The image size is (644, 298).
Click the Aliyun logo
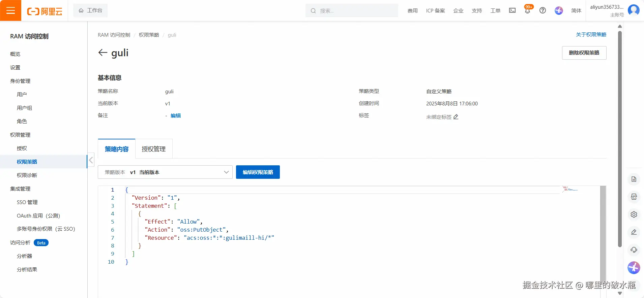click(45, 11)
